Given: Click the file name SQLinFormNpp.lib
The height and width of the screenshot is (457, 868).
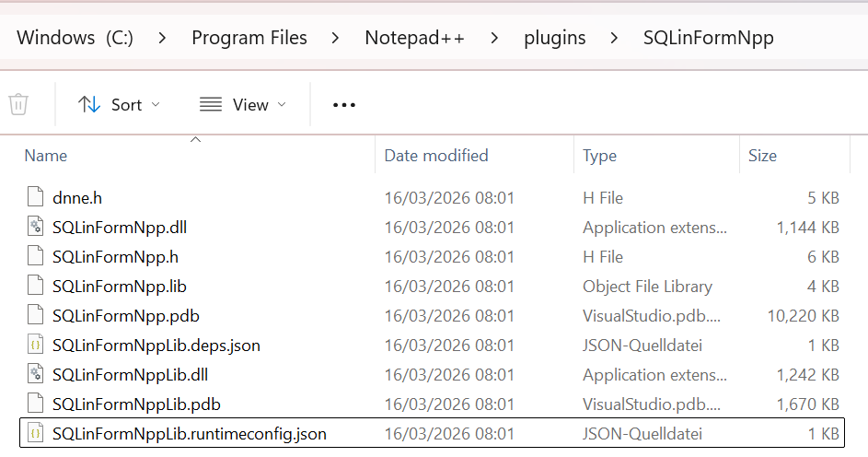Looking at the screenshot, I should click(x=120, y=287).
